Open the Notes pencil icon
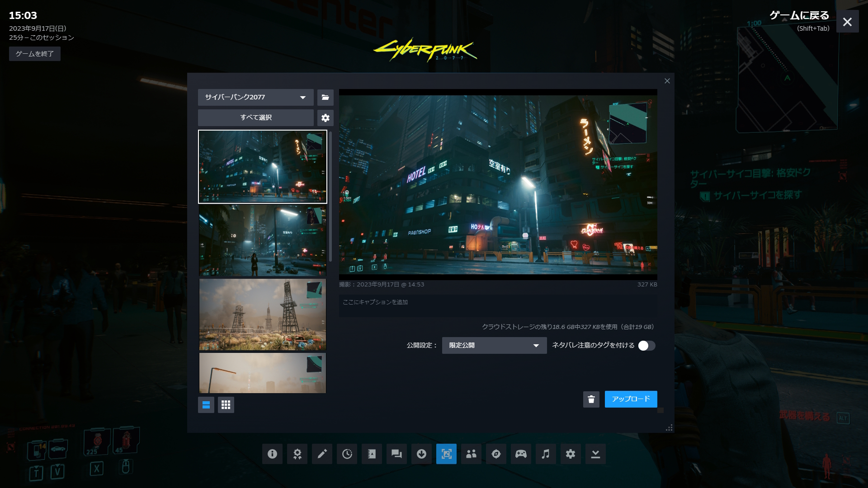868x488 pixels. point(322,454)
